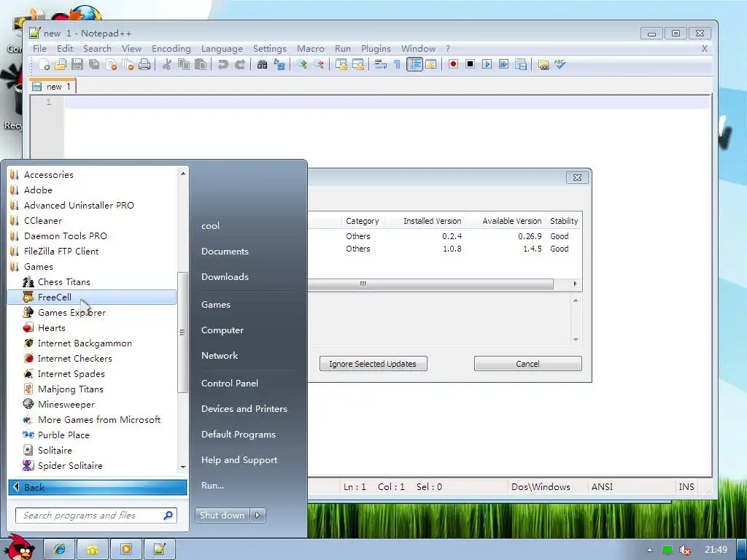Click the Start menu programs list scrollbar

[x=182, y=332]
